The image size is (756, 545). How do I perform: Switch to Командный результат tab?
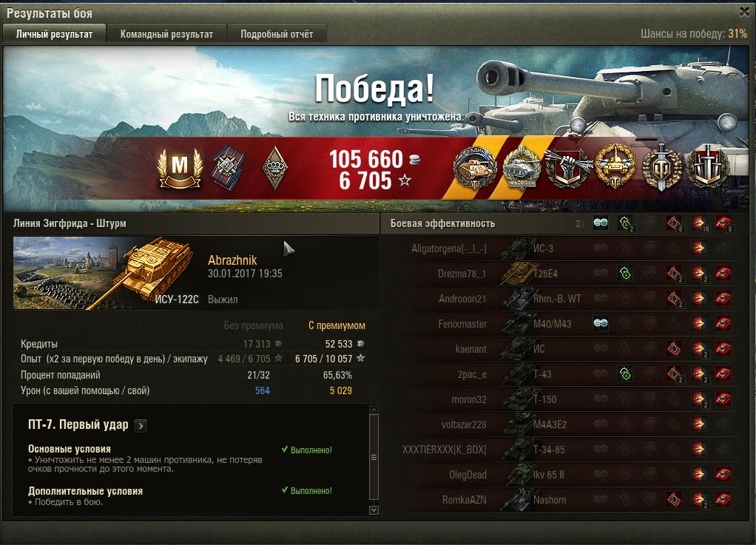coord(166,34)
